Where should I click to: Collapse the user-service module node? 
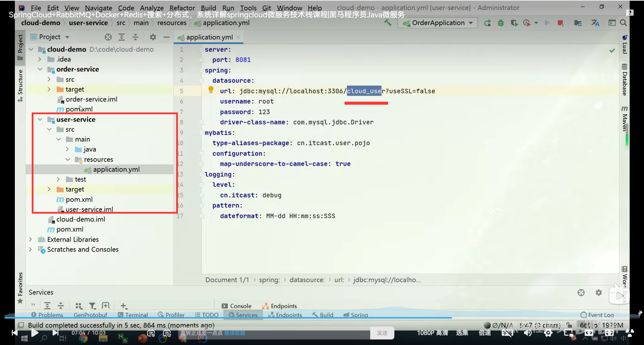40,119
